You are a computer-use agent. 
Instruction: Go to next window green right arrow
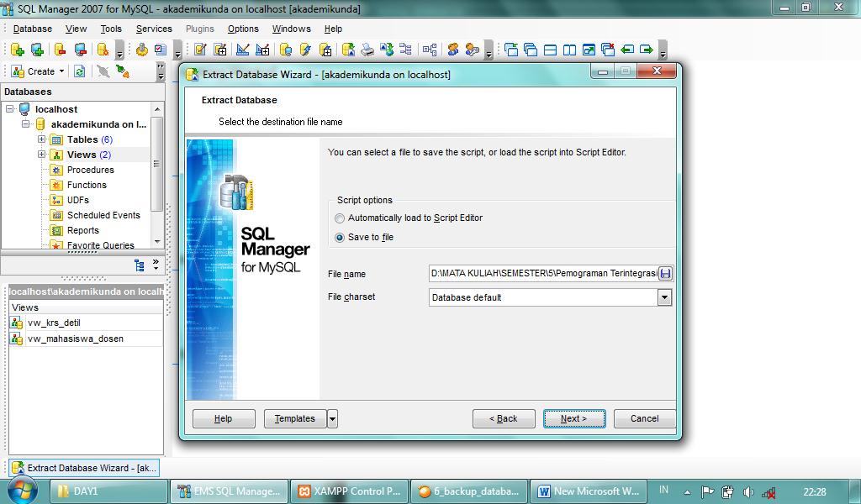[647, 50]
